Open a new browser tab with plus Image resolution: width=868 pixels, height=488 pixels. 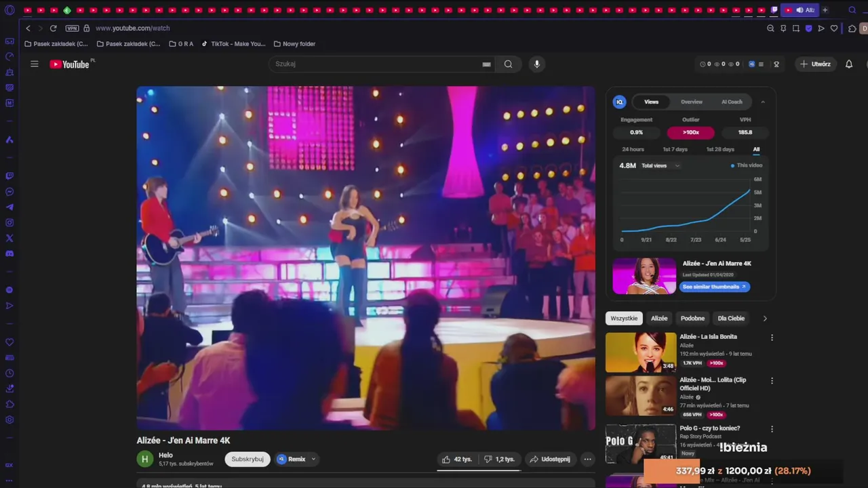coord(825,10)
